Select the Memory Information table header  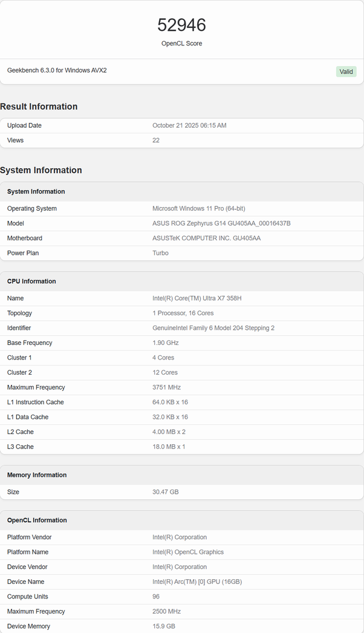tap(37, 475)
